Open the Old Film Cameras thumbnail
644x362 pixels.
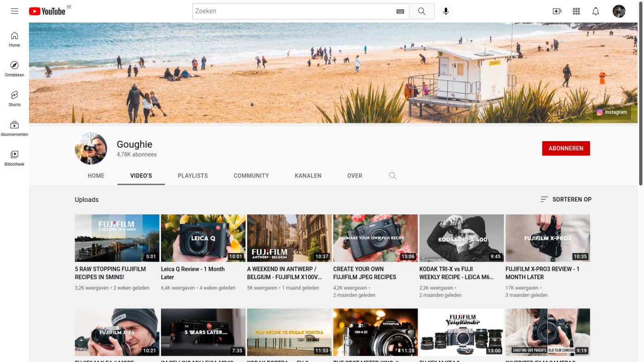(x=547, y=332)
